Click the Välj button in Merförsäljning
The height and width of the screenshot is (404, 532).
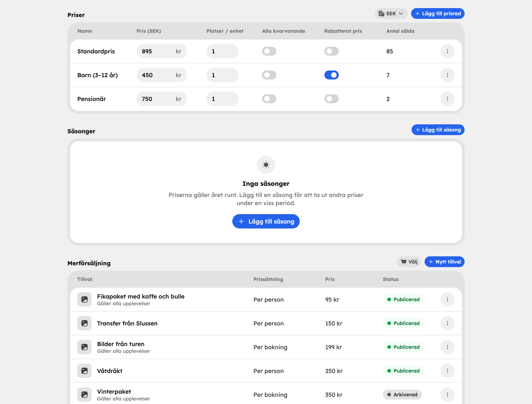point(409,262)
